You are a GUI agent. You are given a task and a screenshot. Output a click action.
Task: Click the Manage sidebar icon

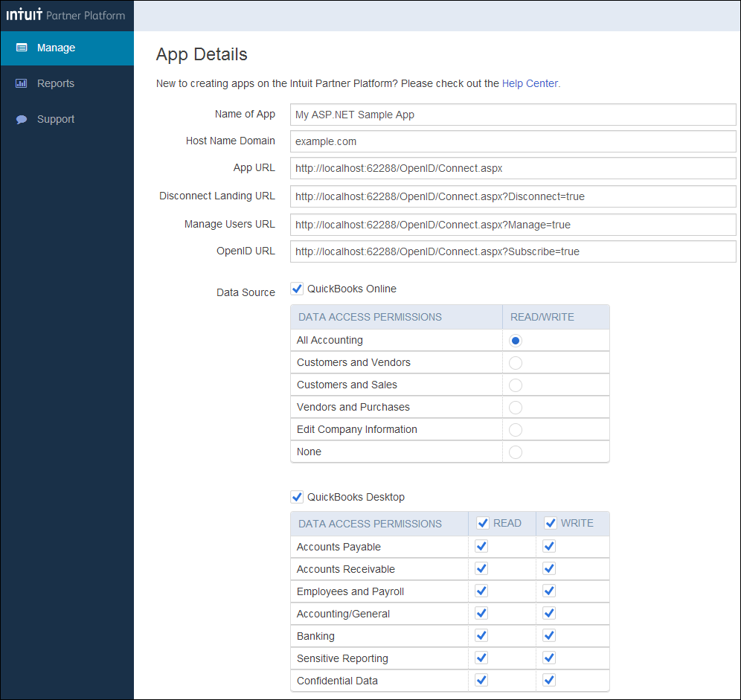pyautogui.click(x=22, y=48)
